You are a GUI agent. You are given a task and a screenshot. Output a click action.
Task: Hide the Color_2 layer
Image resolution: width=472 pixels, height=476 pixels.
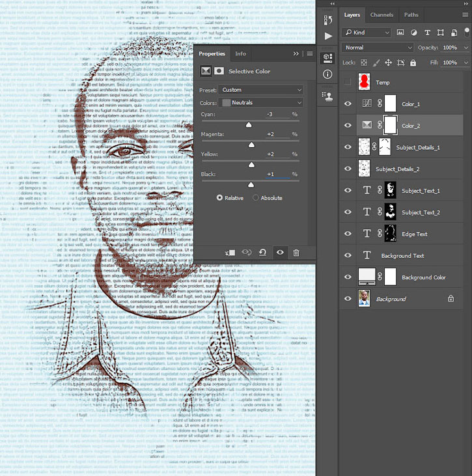348,126
